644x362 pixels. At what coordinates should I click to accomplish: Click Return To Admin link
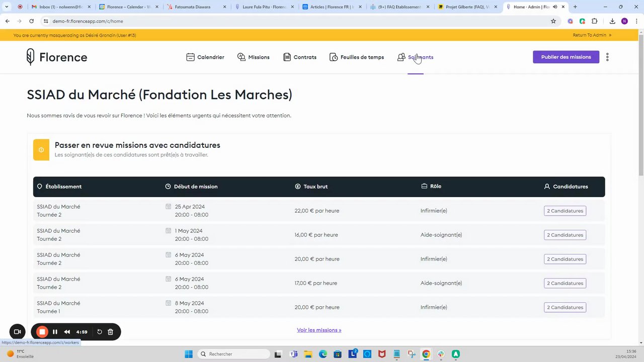click(x=592, y=35)
